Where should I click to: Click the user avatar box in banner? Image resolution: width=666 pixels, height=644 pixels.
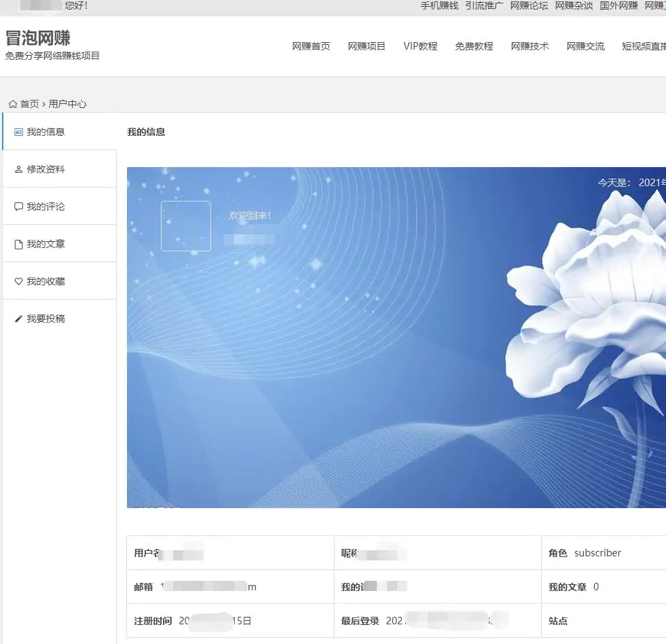186,226
